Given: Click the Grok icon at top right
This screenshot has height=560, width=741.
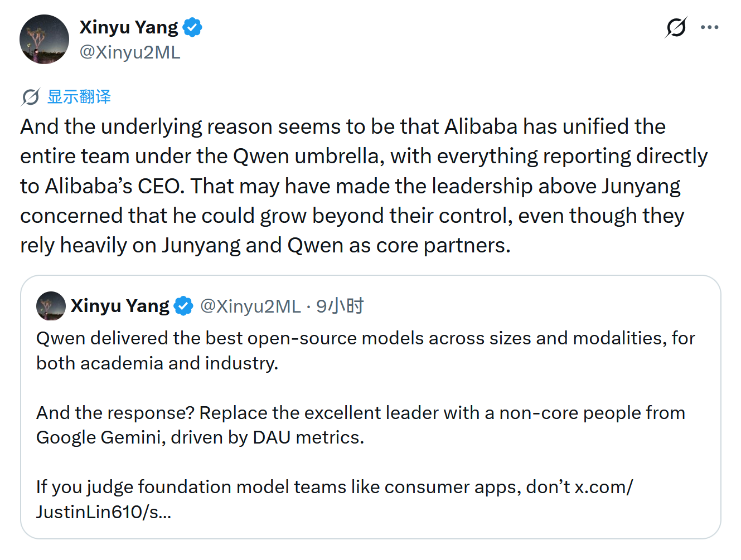Looking at the screenshot, I should (676, 27).
